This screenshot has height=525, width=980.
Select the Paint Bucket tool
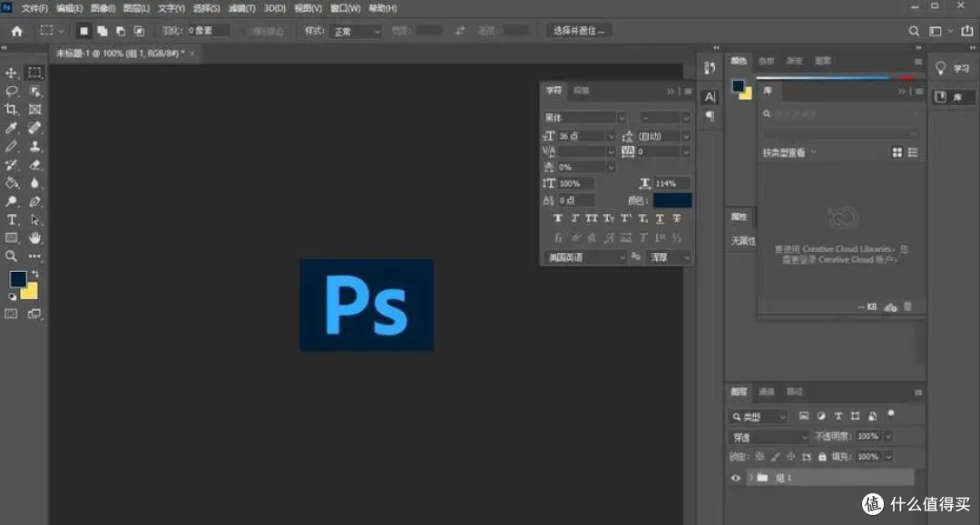[11, 183]
